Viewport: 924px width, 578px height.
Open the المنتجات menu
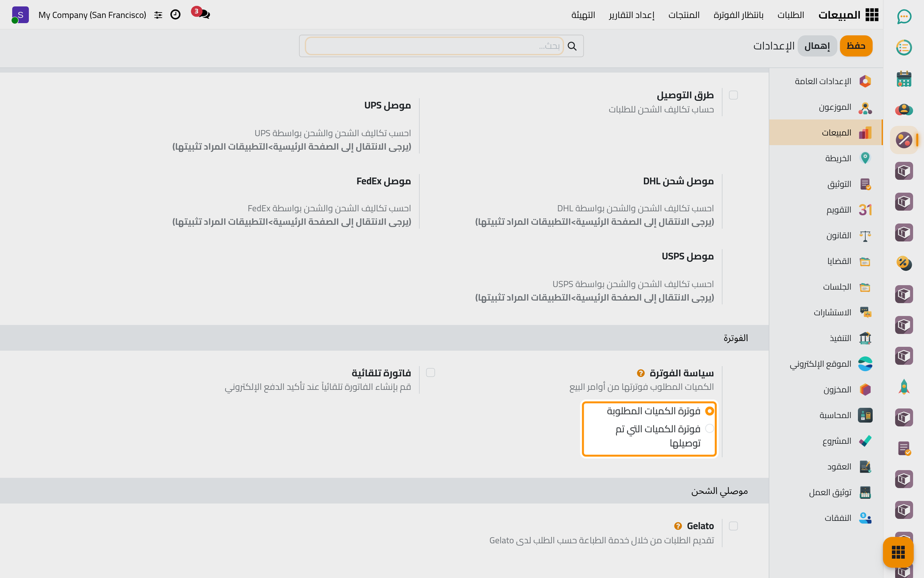tap(684, 15)
